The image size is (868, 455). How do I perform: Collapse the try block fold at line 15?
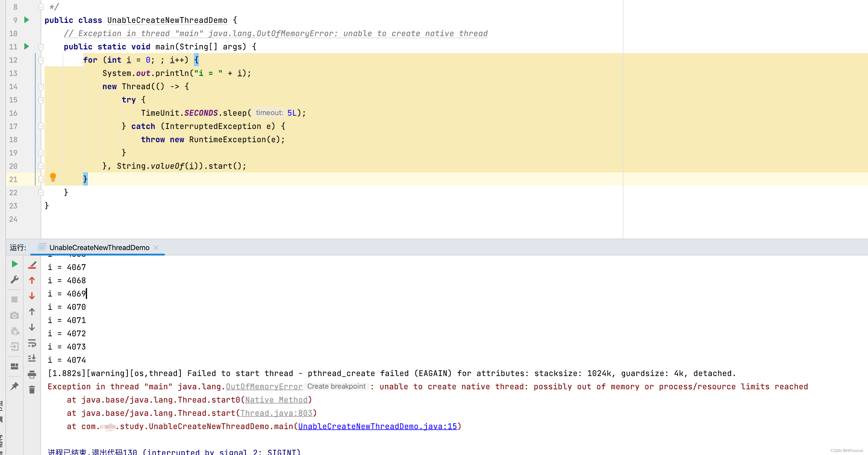pos(41,100)
